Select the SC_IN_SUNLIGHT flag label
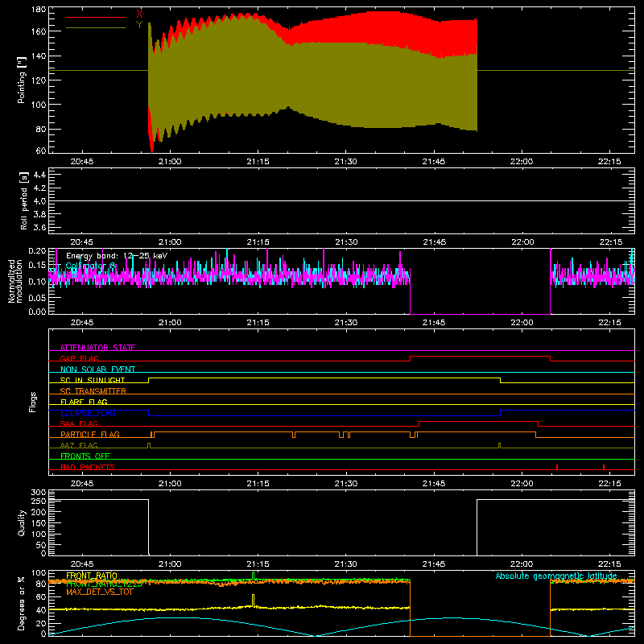 click(x=93, y=380)
